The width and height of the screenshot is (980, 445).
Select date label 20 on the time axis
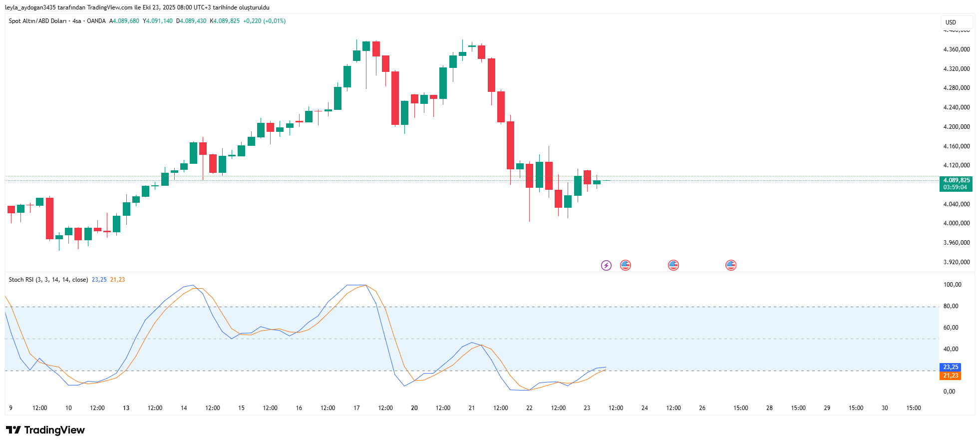(414, 408)
